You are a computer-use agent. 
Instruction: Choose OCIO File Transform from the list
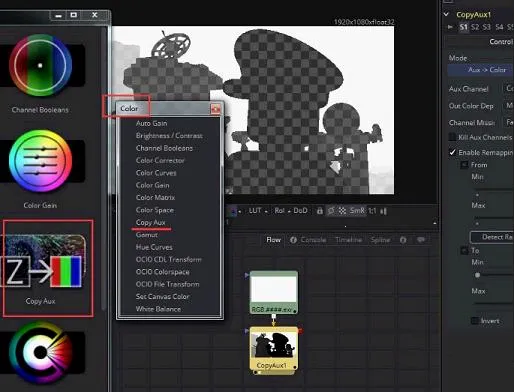click(168, 284)
